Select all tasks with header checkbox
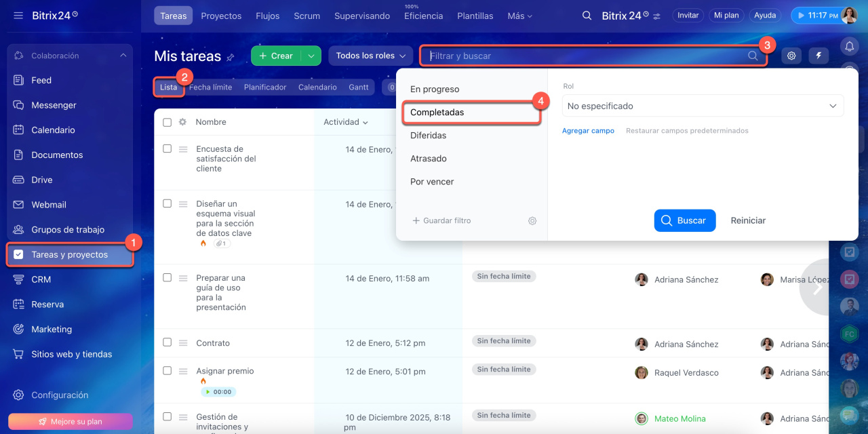Viewport: 868px width, 434px height. pyautogui.click(x=167, y=122)
